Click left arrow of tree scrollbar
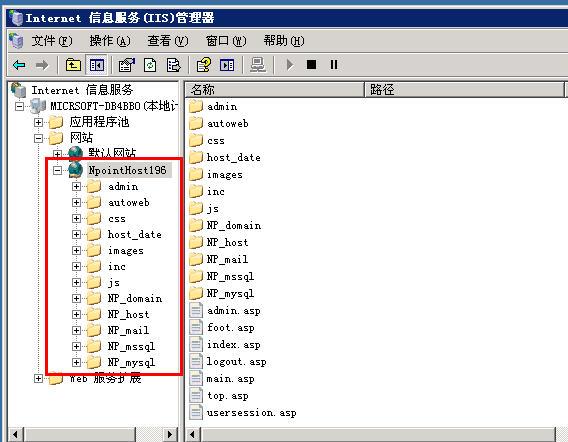This screenshot has height=442, width=568. tap(16, 434)
